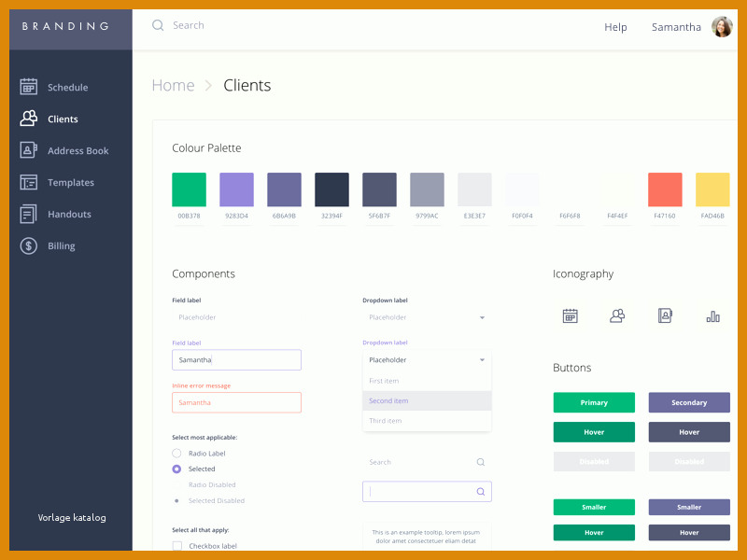Screen dimensions: 747x560
Task: Select the coral F47160 swatch
Action: (x=665, y=189)
